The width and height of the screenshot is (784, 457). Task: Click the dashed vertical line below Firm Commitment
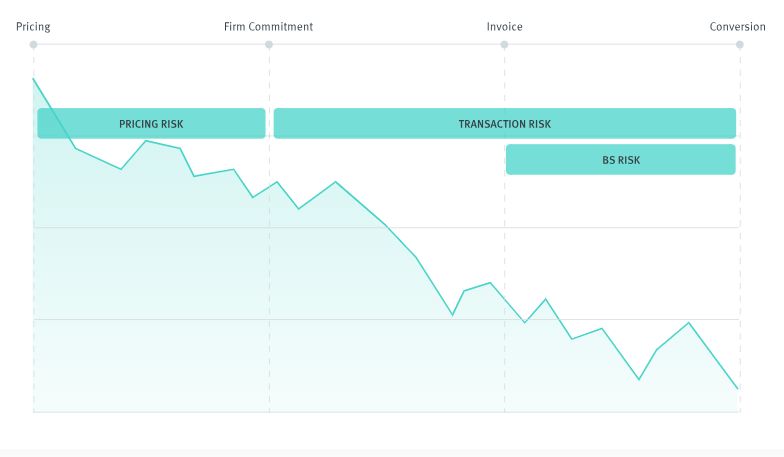269,300
